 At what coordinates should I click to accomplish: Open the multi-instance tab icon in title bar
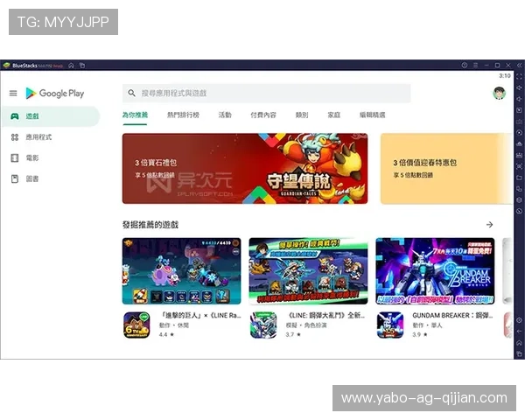coord(82,66)
